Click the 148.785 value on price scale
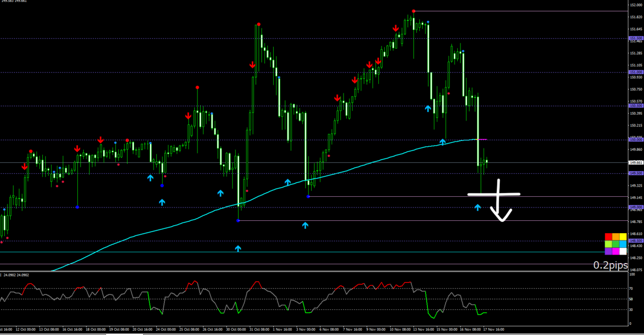This screenshot has width=644, height=335. click(x=636, y=221)
